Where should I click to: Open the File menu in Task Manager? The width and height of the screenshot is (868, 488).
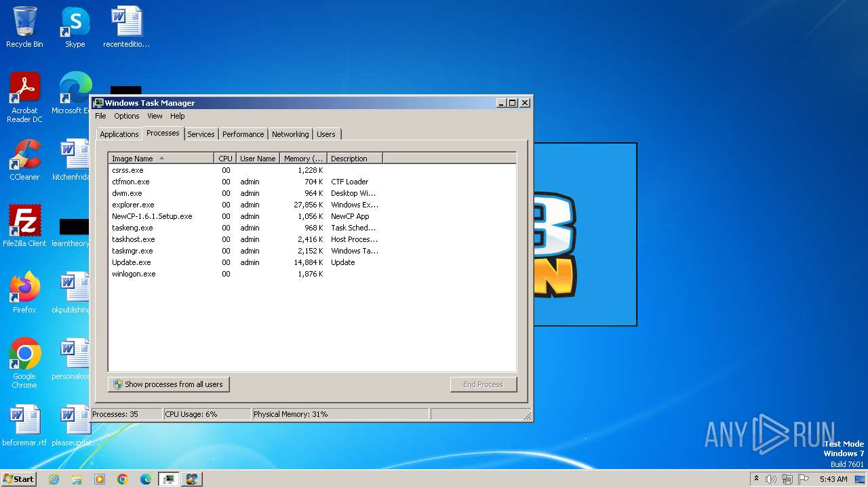pos(100,116)
